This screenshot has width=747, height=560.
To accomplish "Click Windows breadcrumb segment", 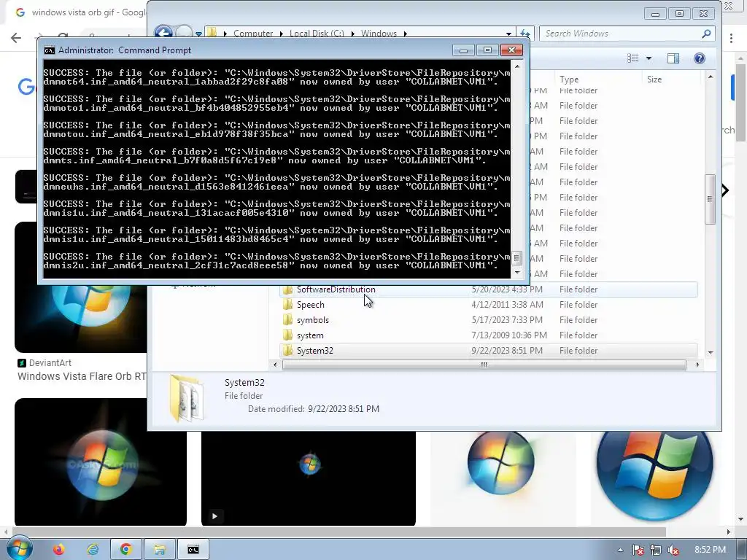I will [379, 34].
